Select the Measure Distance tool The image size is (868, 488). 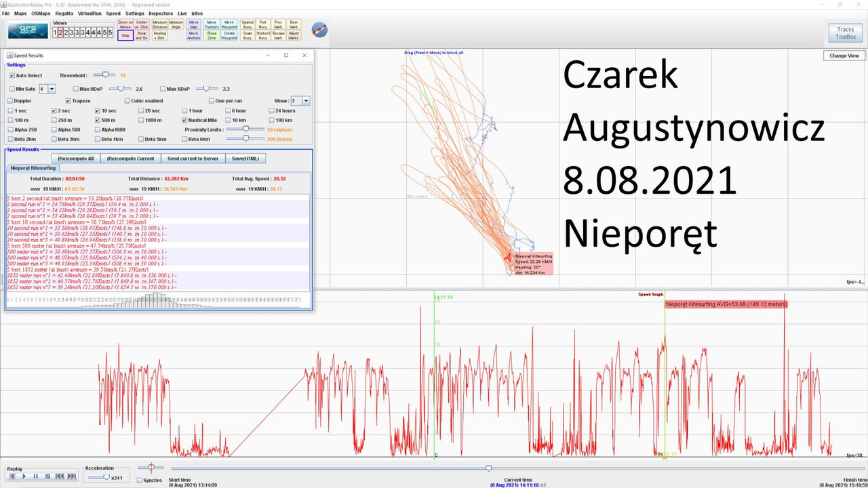click(160, 24)
